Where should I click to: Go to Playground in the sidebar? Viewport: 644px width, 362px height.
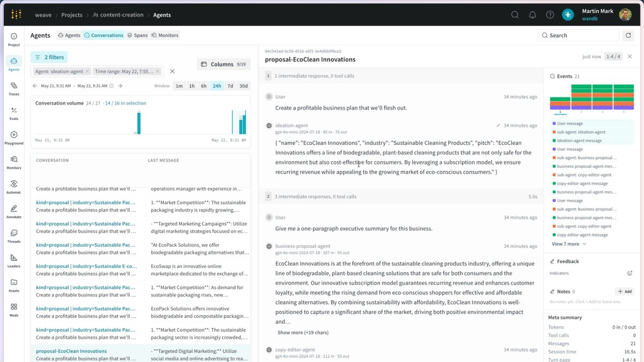(14, 138)
